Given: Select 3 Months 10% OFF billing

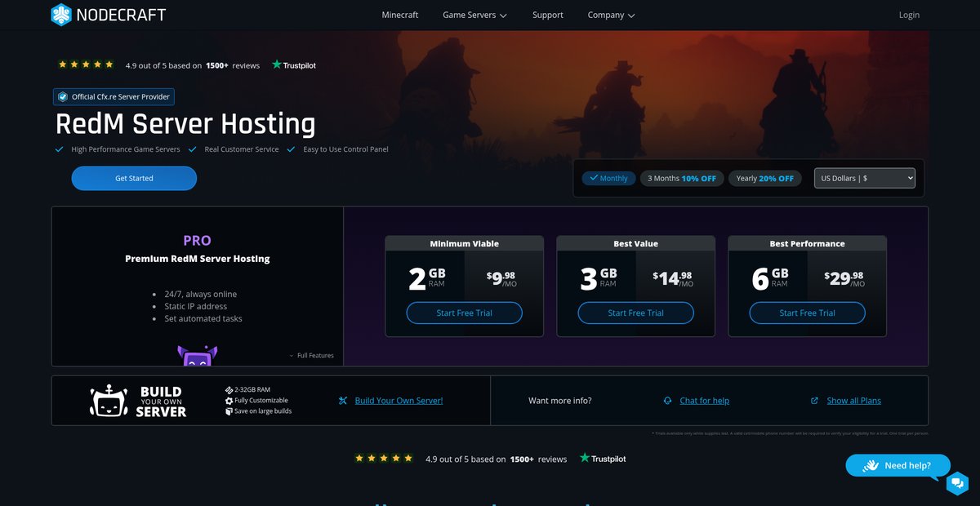Looking at the screenshot, I should coord(682,178).
